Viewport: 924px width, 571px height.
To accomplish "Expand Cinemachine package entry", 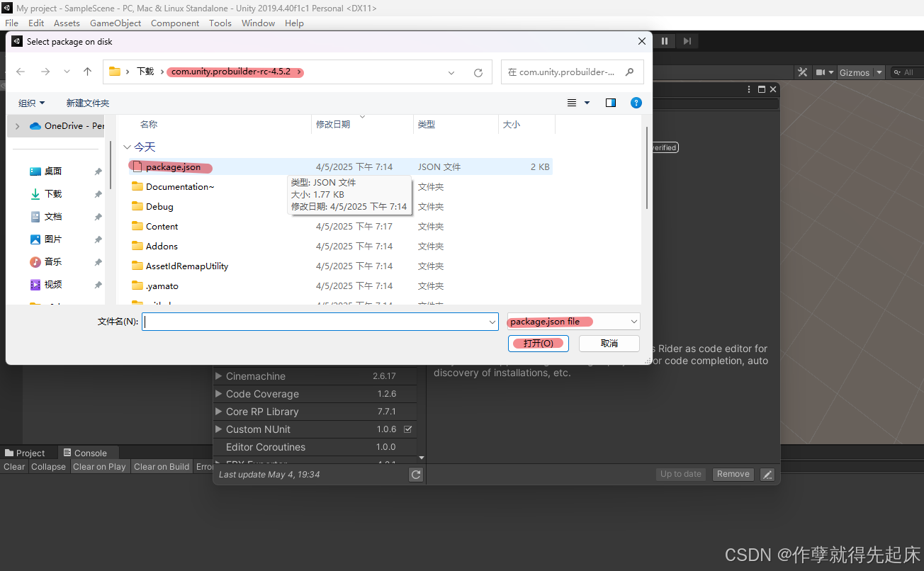I will tap(219, 376).
